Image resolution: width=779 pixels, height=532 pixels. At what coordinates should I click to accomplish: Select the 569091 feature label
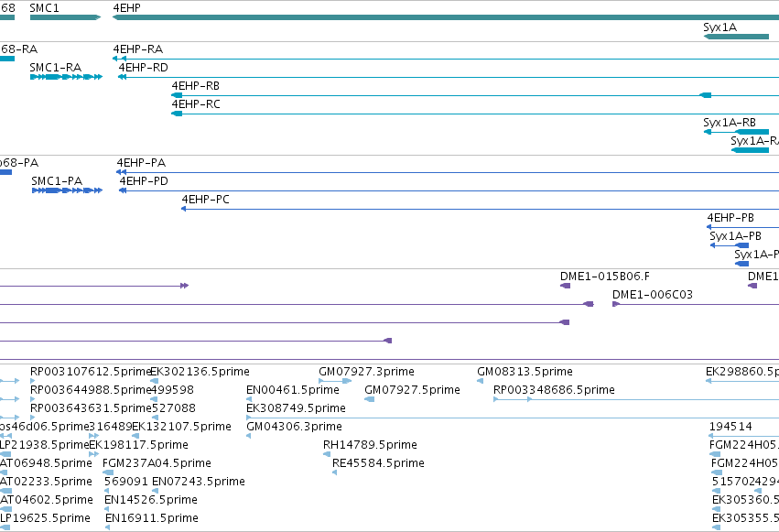125,482
